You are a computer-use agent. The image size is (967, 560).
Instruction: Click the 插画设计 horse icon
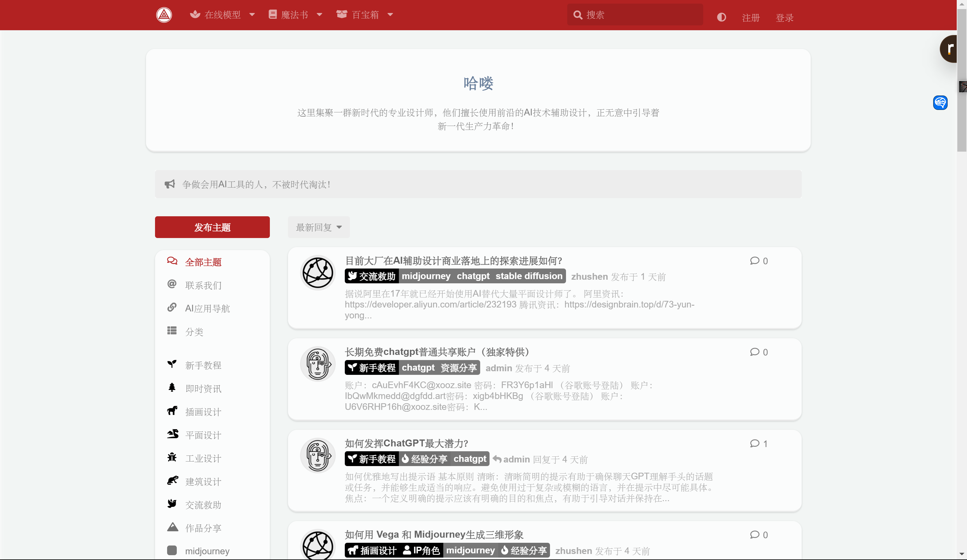172,411
